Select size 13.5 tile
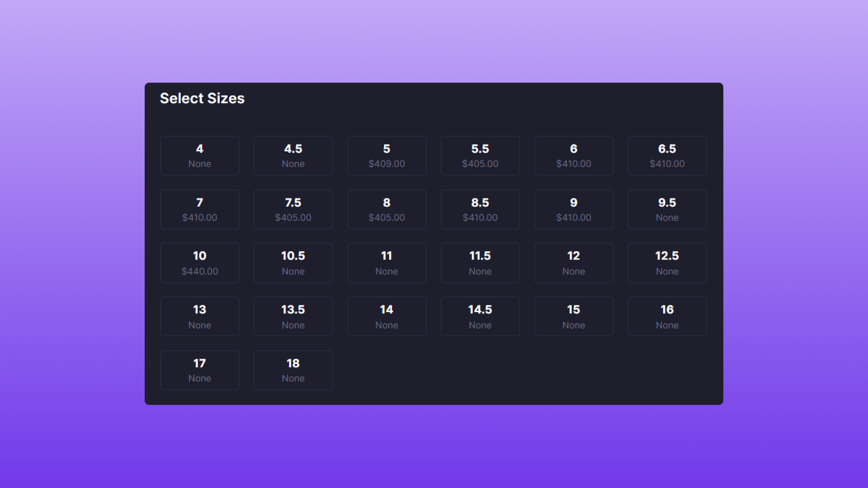The width and height of the screenshot is (868, 488). coord(293,316)
